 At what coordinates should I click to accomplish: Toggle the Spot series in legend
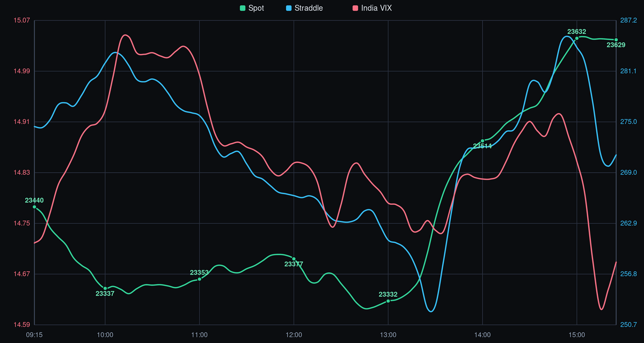(252, 8)
